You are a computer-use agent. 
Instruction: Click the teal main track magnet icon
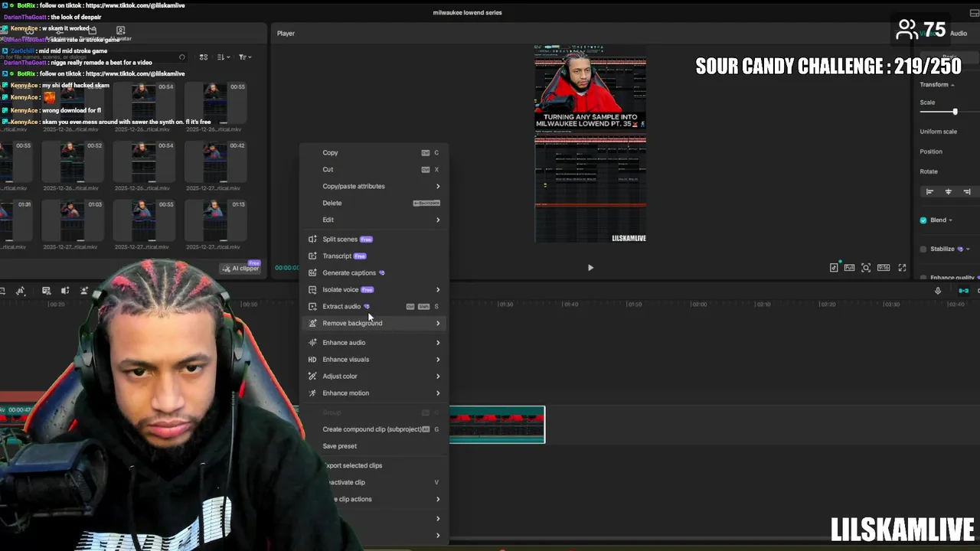click(x=964, y=291)
